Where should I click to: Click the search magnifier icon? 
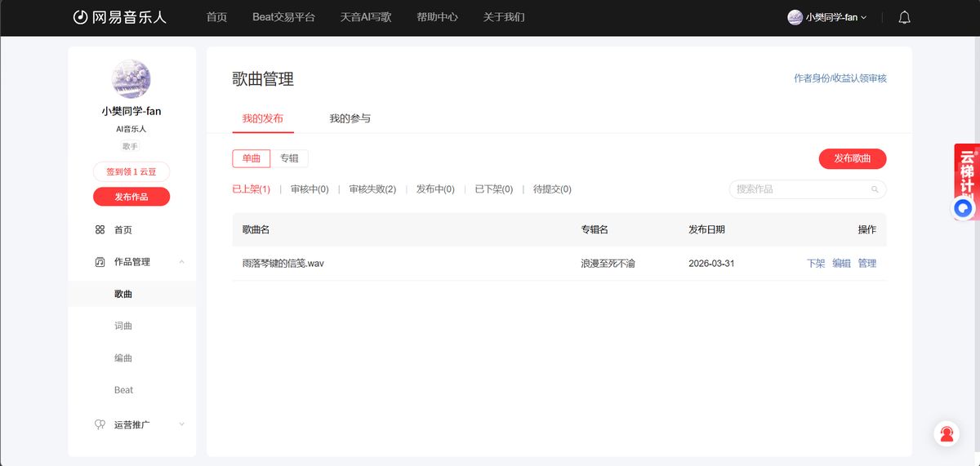tap(875, 189)
